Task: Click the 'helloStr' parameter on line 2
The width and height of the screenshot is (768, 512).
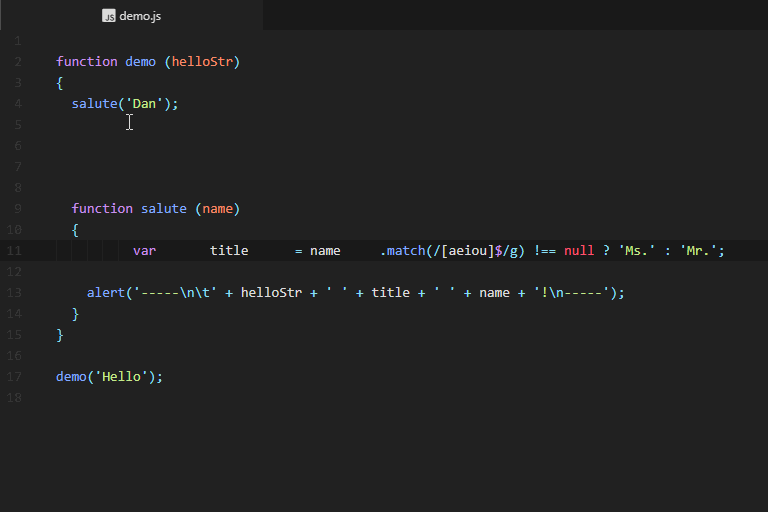Action: tap(202, 62)
